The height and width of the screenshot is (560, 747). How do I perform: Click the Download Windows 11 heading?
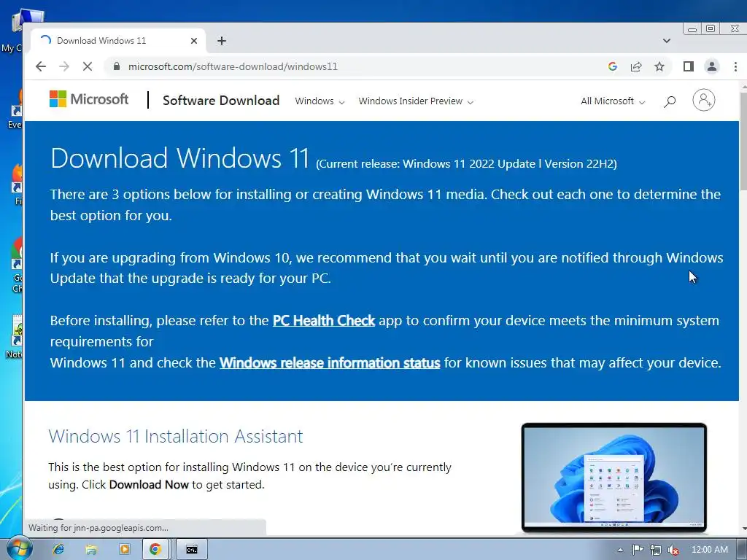(180, 158)
